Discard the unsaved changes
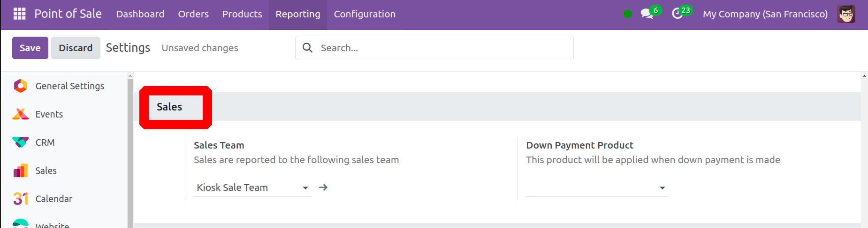The height and width of the screenshot is (228, 868). click(76, 48)
